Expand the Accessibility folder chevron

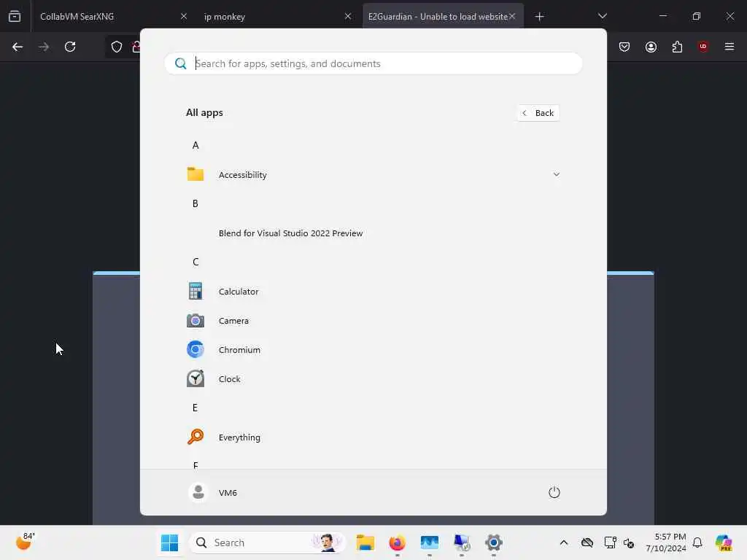(x=556, y=174)
